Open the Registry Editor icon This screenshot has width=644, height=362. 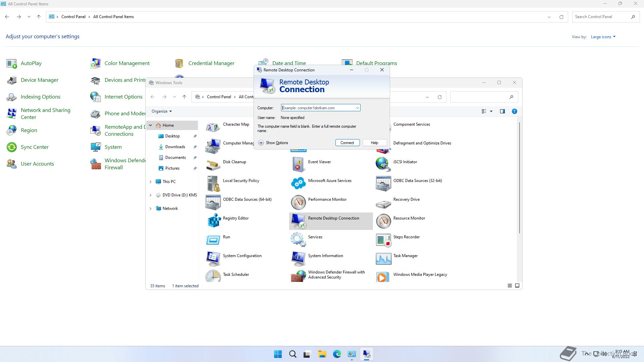[213, 221]
